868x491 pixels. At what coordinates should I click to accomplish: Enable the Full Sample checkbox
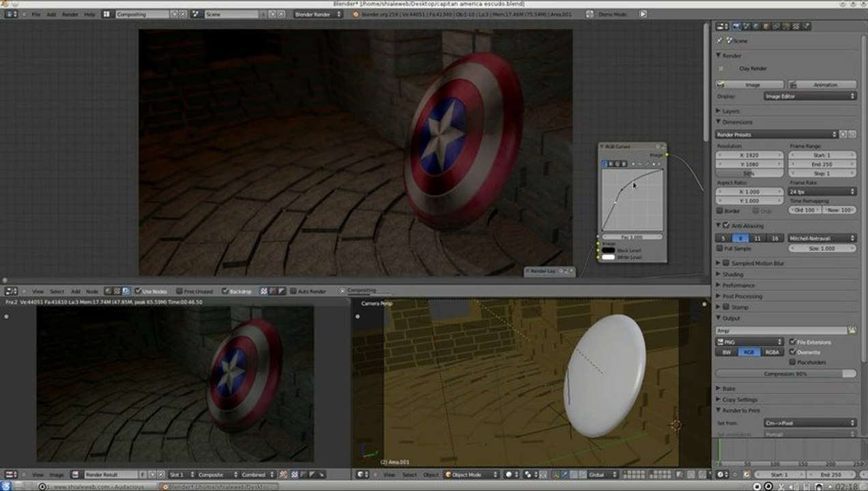point(720,249)
